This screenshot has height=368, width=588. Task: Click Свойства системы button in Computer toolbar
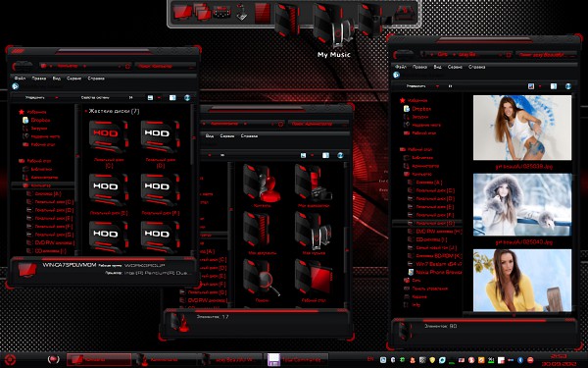(x=95, y=97)
